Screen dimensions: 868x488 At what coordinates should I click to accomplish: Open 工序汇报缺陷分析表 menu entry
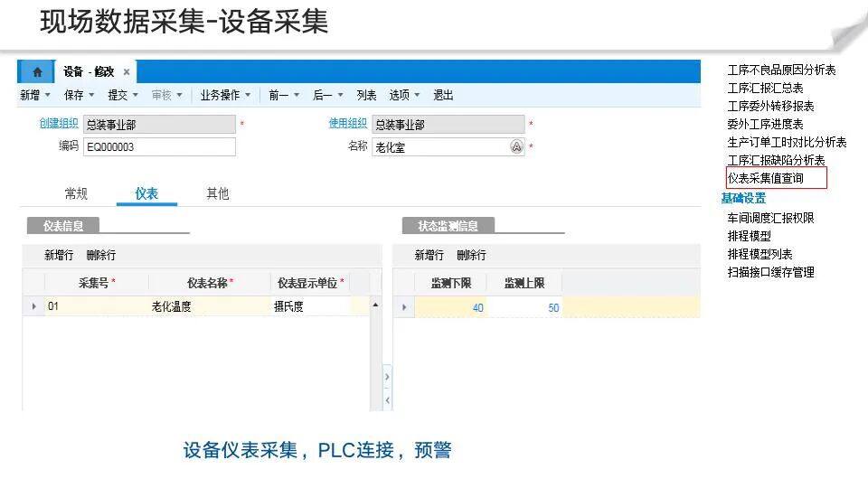(x=776, y=160)
